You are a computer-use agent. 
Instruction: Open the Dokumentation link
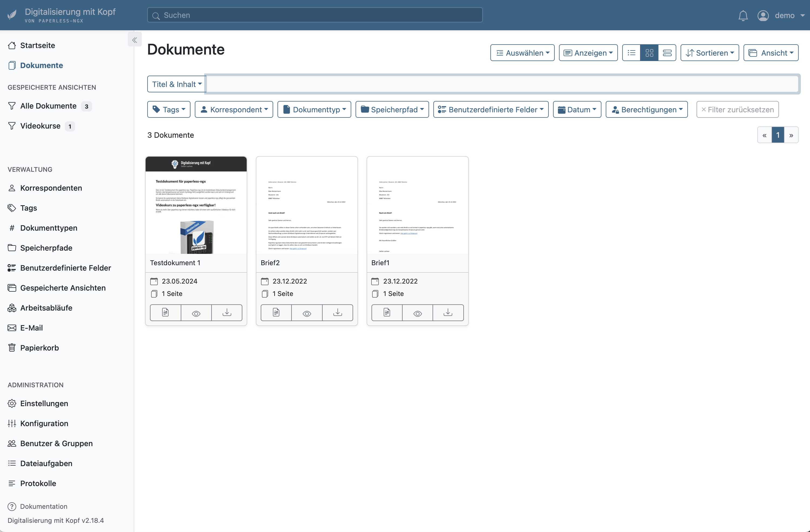pos(43,506)
